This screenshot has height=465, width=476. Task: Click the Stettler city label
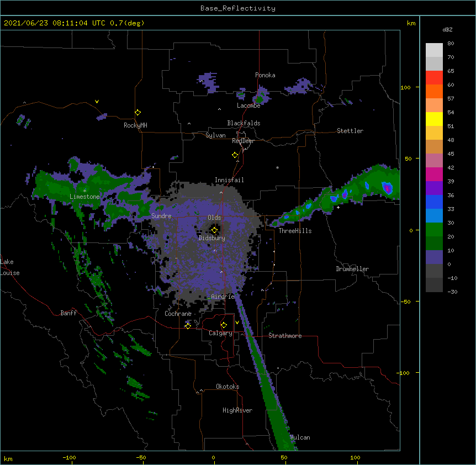(x=350, y=131)
